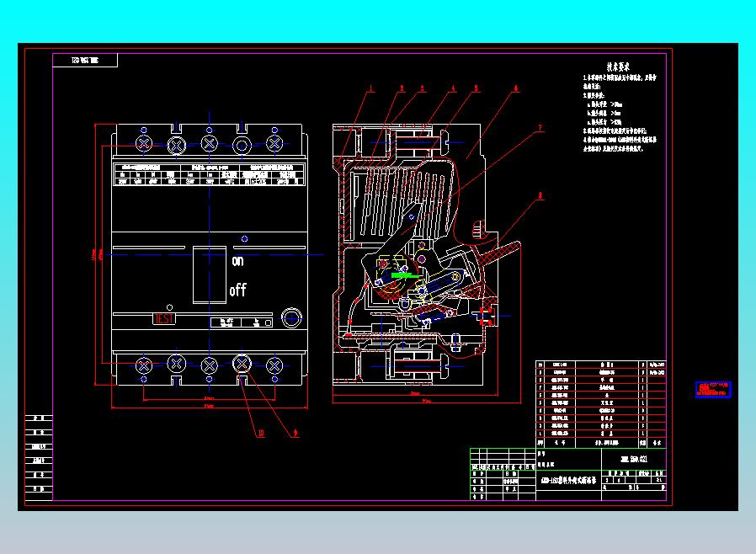Select the rectangular breaker handle in the front view
The height and width of the screenshot is (554, 756).
click(210, 274)
